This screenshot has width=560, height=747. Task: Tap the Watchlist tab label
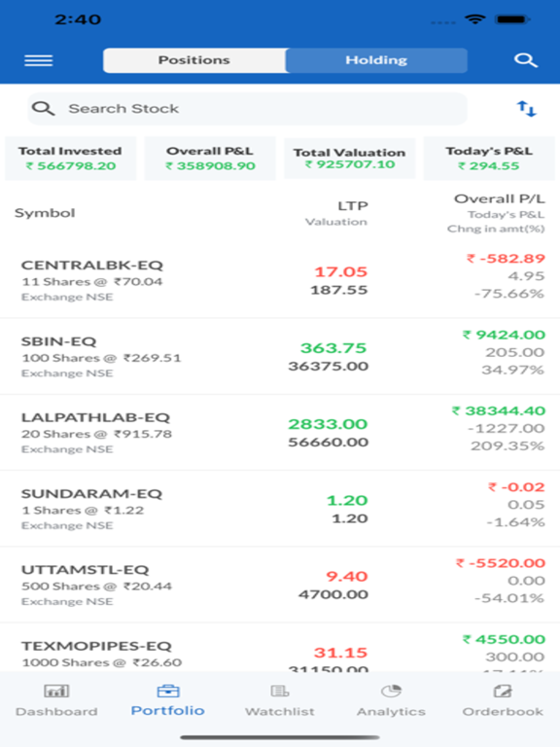(x=280, y=711)
